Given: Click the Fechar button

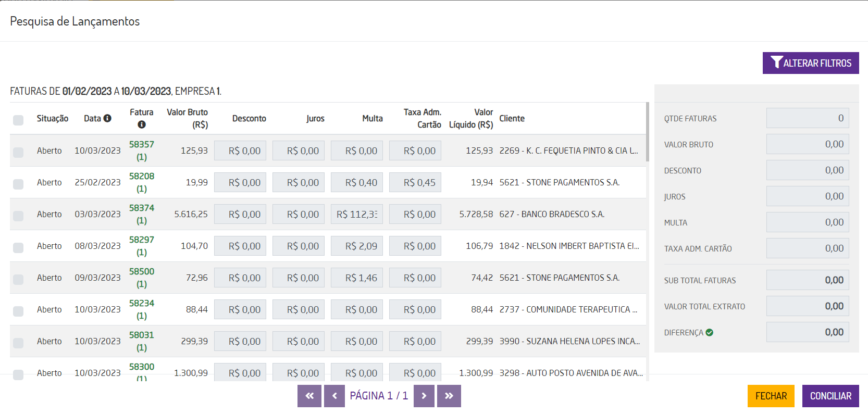Looking at the screenshot, I should [x=771, y=396].
